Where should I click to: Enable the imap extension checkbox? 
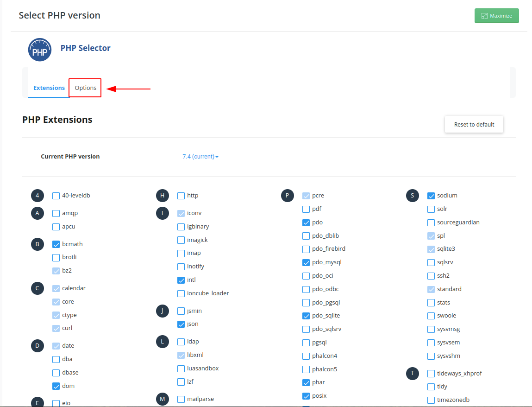pyautogui.click(x=181, y=254)
